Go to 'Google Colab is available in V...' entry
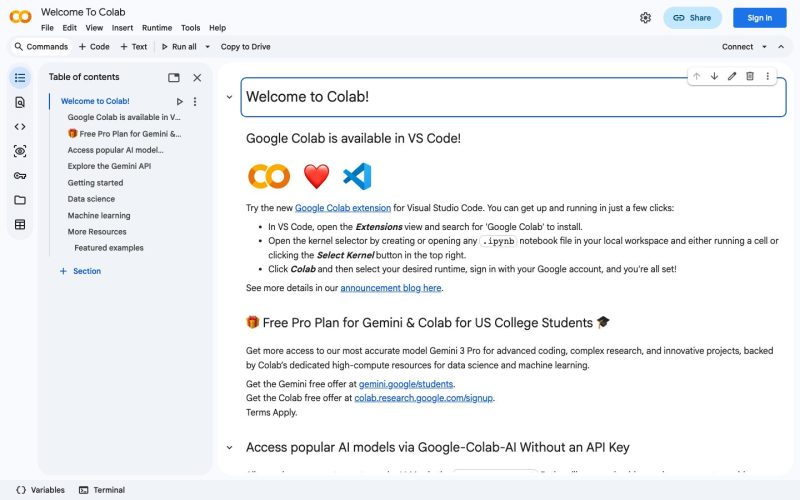The height and width of the screenshot is (500, 800). click(x=124, y=117)
